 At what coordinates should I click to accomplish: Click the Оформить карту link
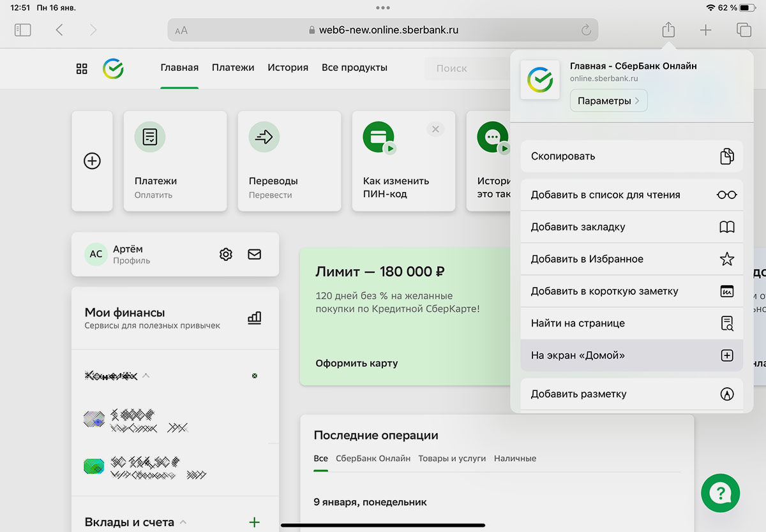356,363
